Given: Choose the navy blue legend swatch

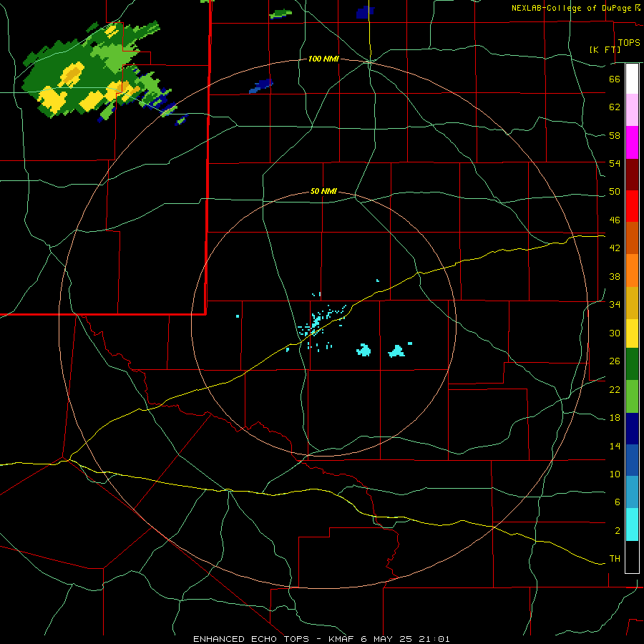Looking at the screenshot, I should click(632, 429).
